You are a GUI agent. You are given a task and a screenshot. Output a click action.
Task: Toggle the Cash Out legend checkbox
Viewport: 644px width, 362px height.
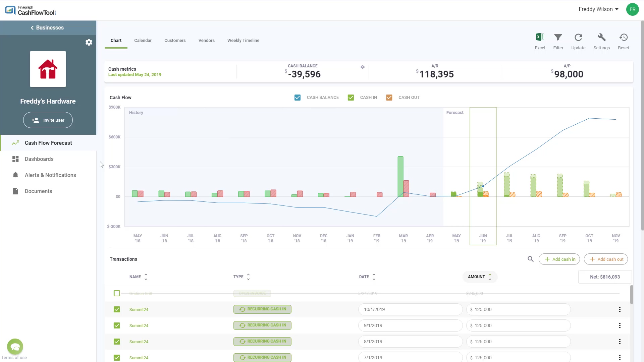[389, 98]
